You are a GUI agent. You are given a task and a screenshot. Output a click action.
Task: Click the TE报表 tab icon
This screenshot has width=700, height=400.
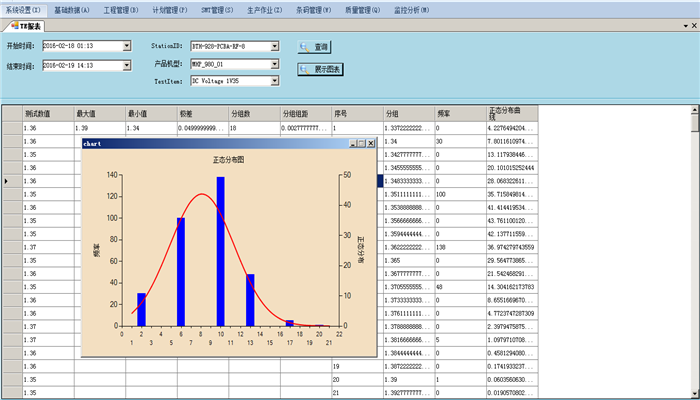tap(15, 26)
